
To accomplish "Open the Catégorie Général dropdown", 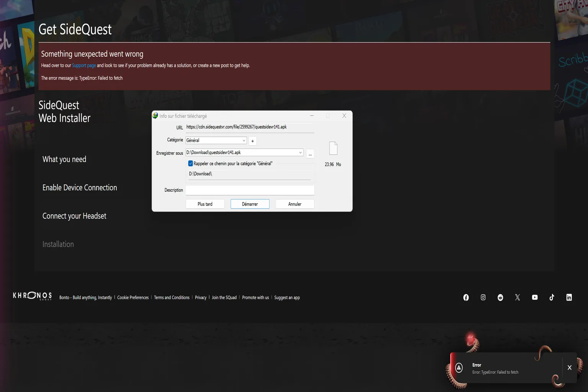I will click(x=216, y=140).
